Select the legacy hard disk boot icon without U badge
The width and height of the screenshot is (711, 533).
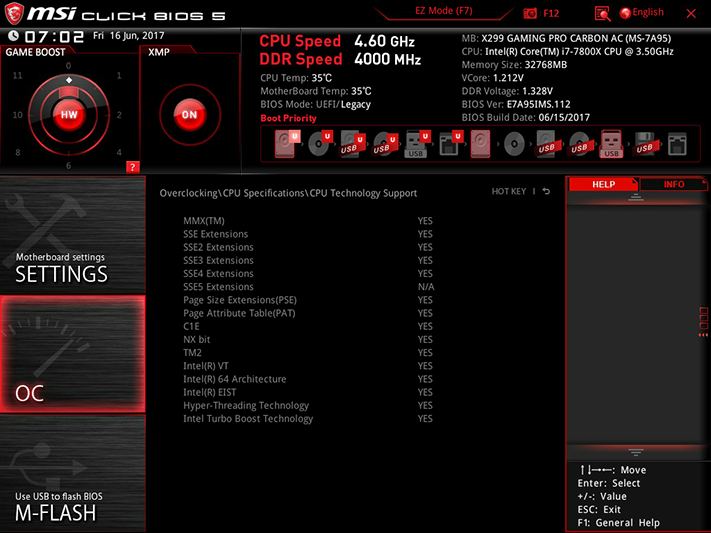481,144
